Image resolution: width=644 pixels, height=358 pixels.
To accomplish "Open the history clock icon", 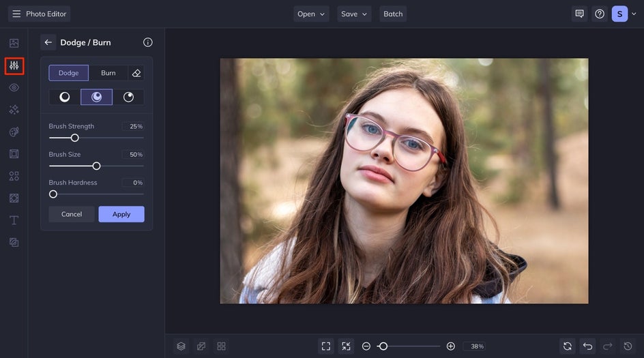I will tap(628, 346).
